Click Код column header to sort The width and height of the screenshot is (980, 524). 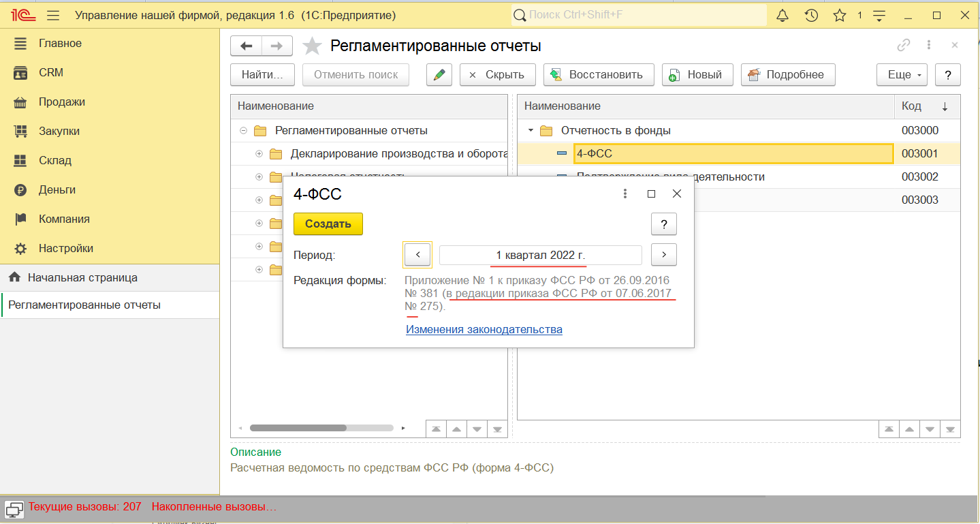(927, 106)
